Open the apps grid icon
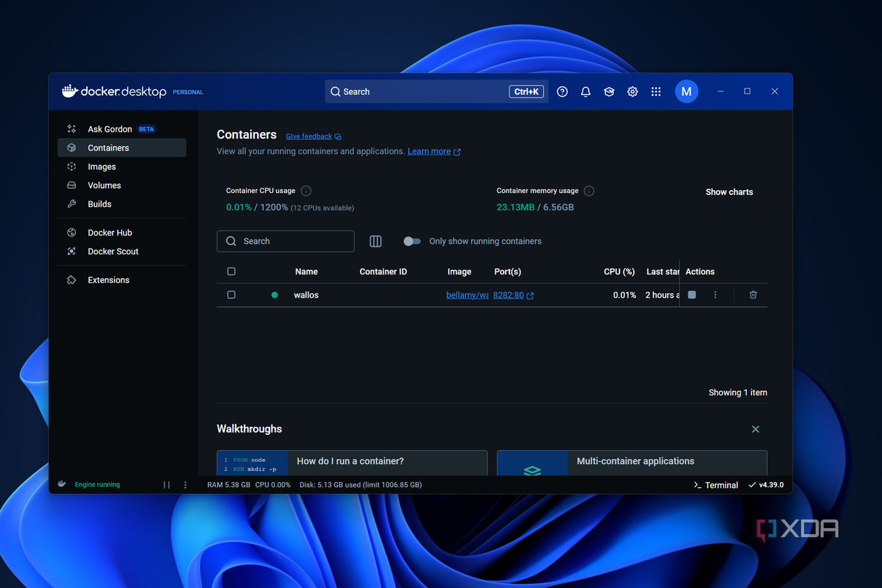882x588 pixels. click(x=656, y=92)
